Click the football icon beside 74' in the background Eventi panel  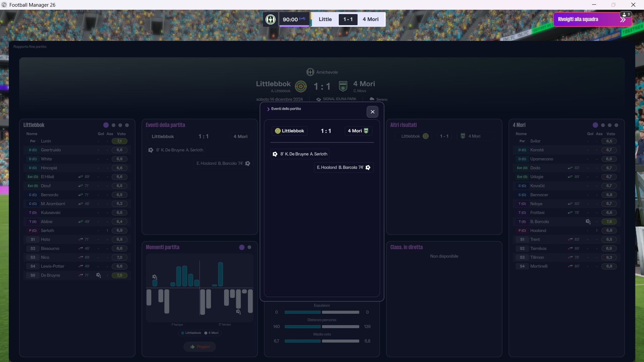tap(248, 164)
